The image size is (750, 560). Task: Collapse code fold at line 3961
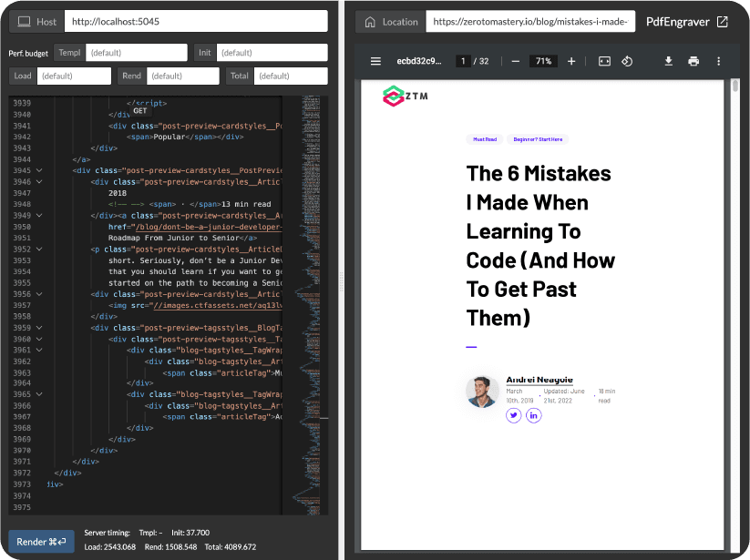click(x=39, y=350)
